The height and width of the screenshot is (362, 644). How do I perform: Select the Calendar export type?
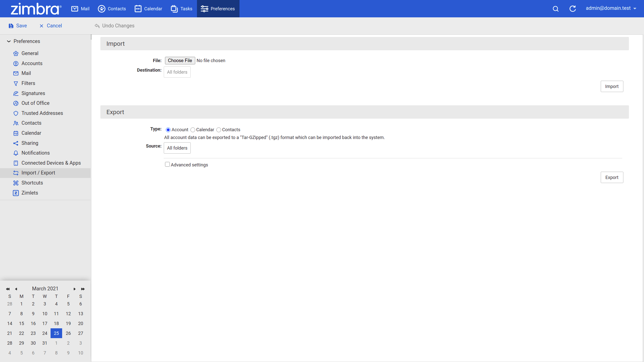coord(193,129)
